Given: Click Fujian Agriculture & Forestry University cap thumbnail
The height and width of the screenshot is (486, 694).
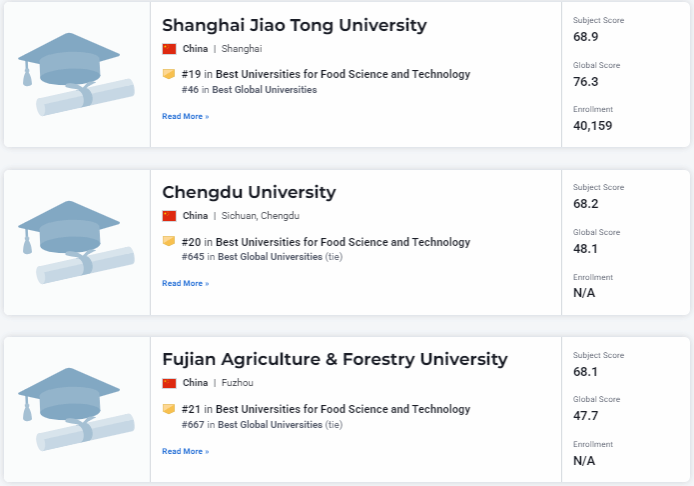Looking at the screenshot, I should click(77, 410).
